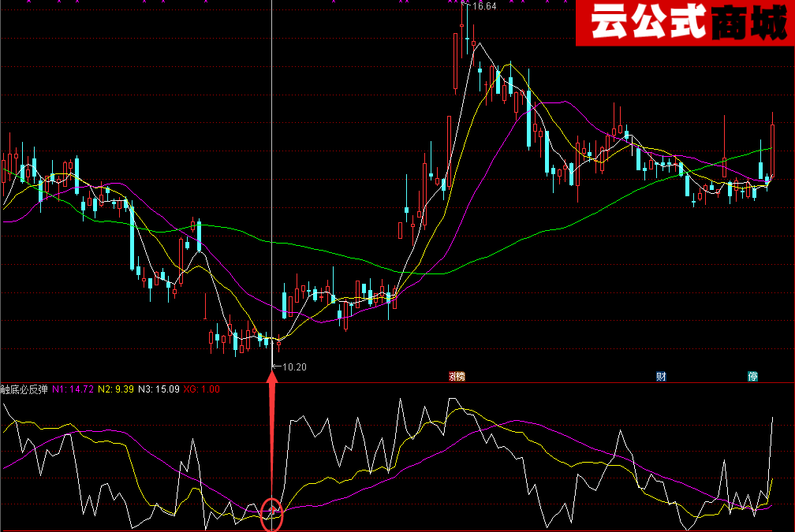Open the 财 financial report marker
Image resolution: width=795 pixels, height=532 pixels.
point(661,377)
